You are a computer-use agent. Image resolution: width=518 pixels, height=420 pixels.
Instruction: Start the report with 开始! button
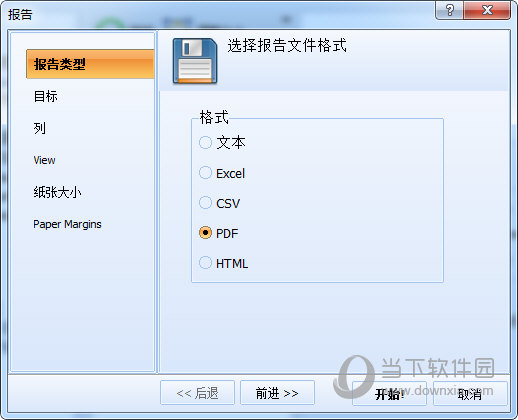click(x=389, y=394)
